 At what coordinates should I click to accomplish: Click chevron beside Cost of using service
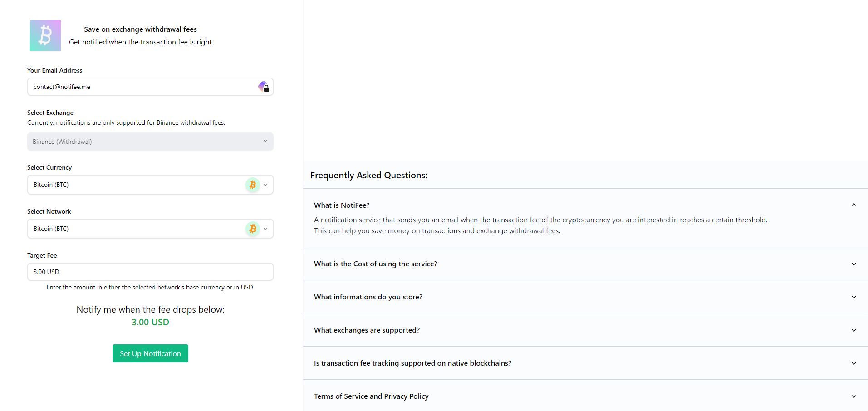[x=853, y=264]
